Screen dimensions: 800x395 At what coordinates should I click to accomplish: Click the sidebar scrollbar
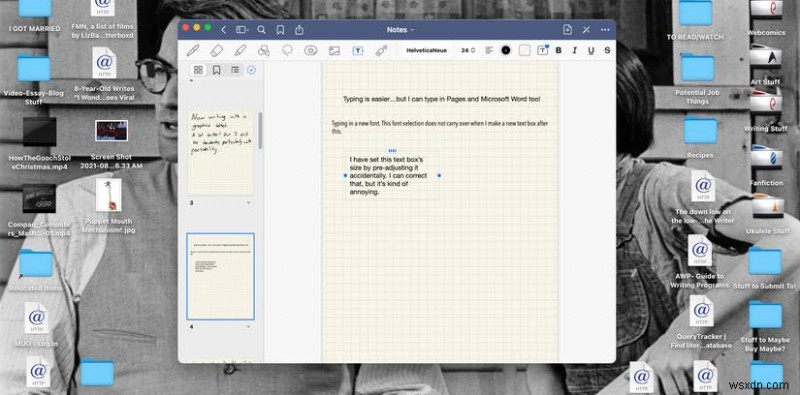(260, 131)
